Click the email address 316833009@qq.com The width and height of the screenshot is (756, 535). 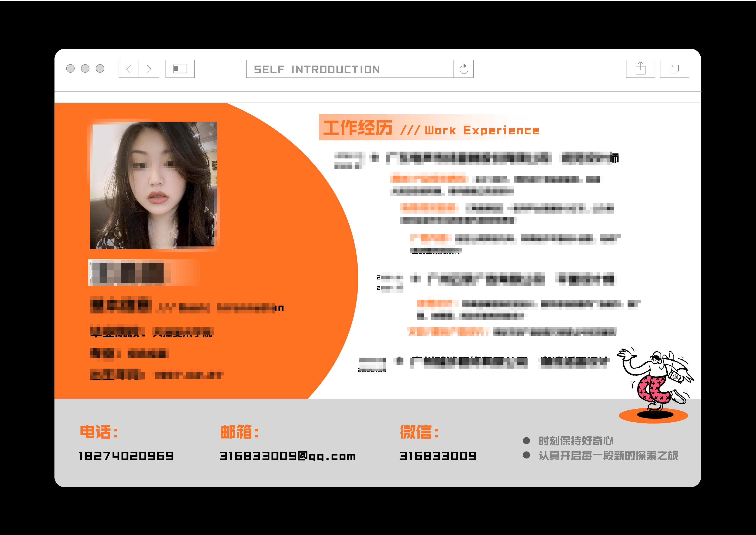click(287, 456)
